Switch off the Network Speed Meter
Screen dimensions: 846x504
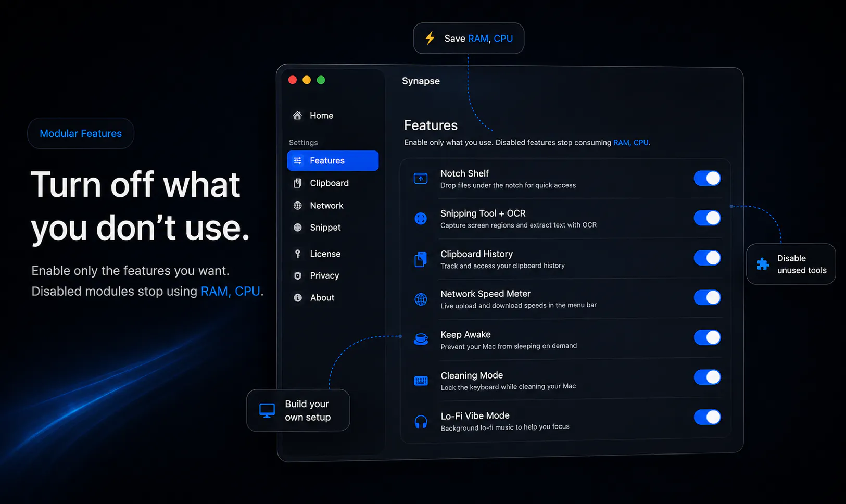tap(707, 297)
